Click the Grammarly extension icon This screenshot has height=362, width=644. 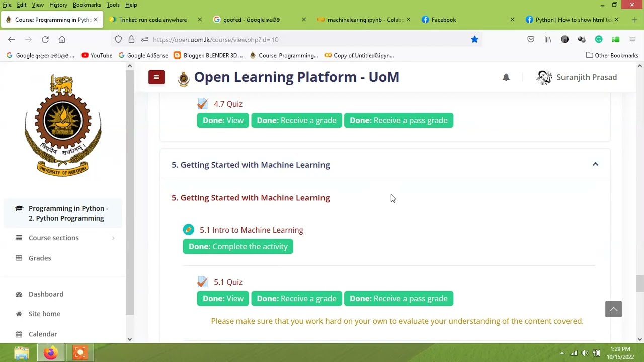click(x=599, y=39)
